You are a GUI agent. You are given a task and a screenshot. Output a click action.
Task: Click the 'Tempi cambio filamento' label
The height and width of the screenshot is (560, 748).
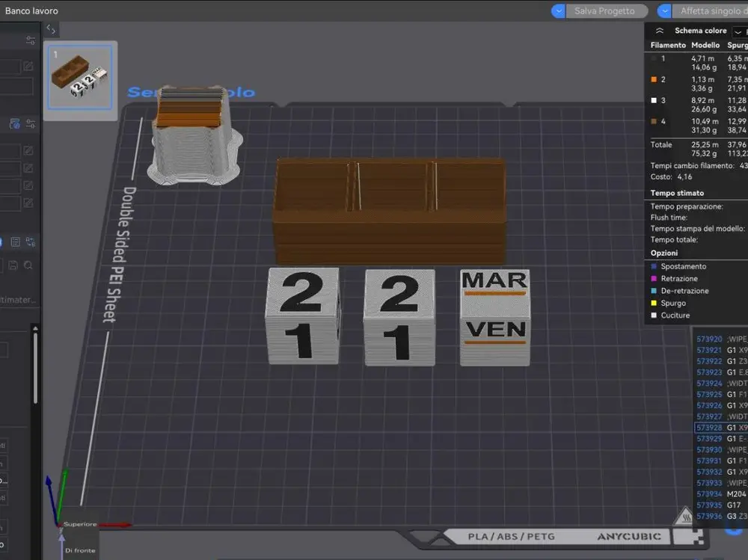coord(692,165)
